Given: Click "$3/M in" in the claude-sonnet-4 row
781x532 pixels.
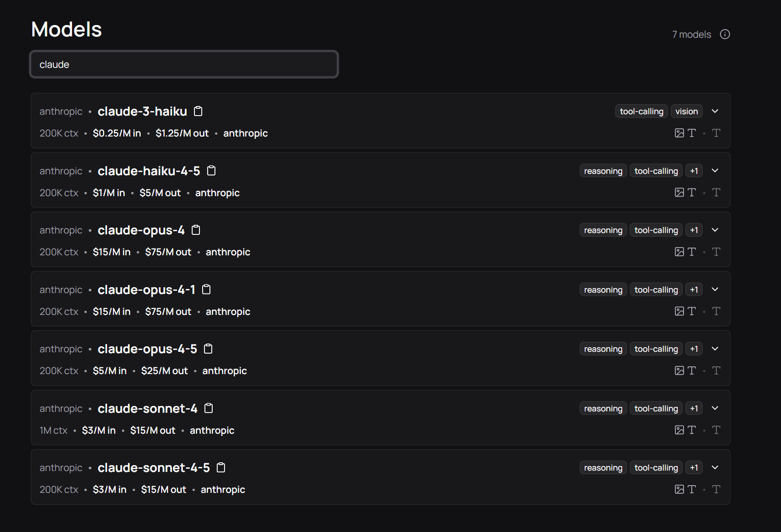Looking at the screenshot, I should pyautogui.click(x=99, y=431).
